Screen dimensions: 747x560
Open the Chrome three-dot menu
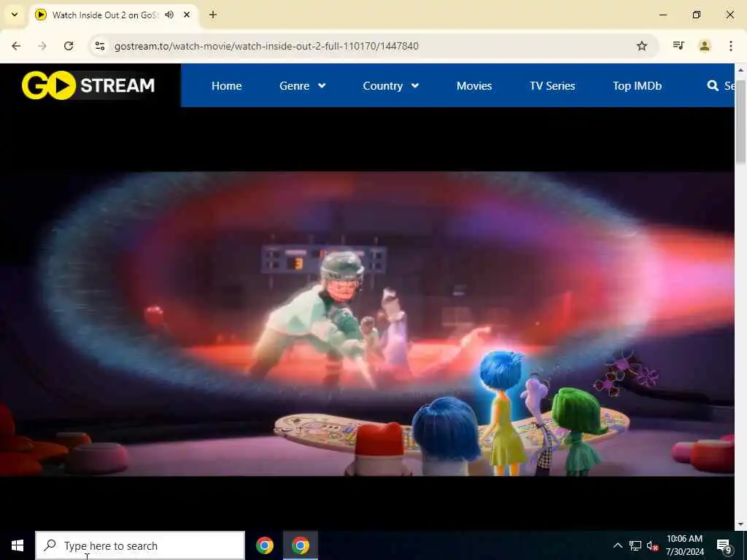[731, 46]
